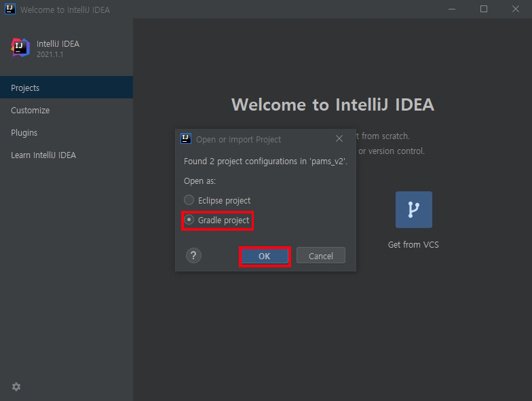
Task: Close the Welcome to IntelliJ IDEA window
Action: click(x=516, y=9)
